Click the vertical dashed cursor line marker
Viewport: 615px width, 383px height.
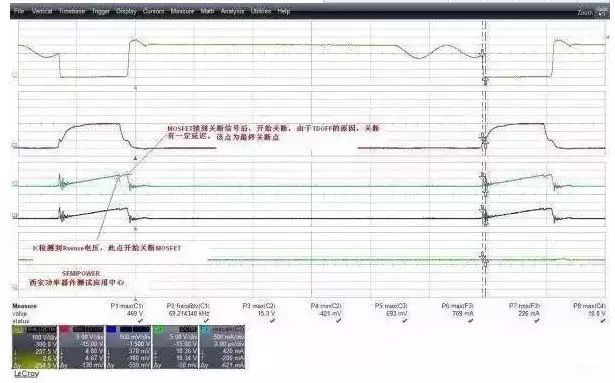[x=485, y=157]
